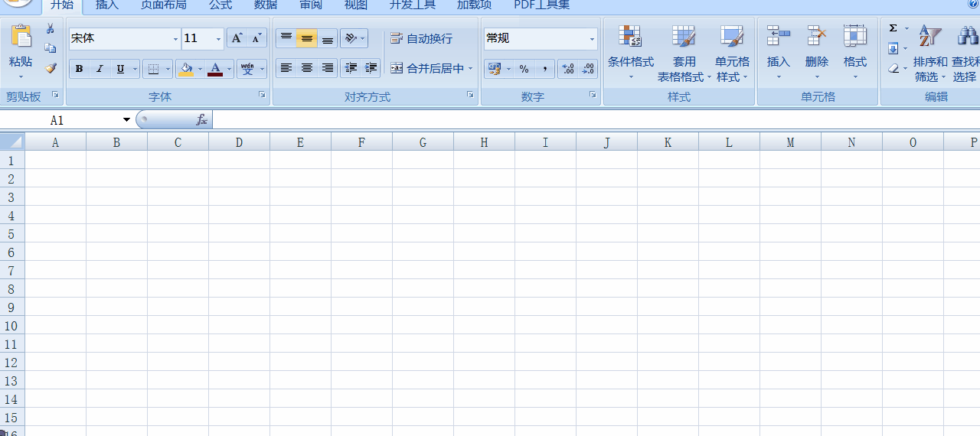The image size is (980, 436).
Task: Toggle center horizontal alignment
Action: tap(307, 68)
